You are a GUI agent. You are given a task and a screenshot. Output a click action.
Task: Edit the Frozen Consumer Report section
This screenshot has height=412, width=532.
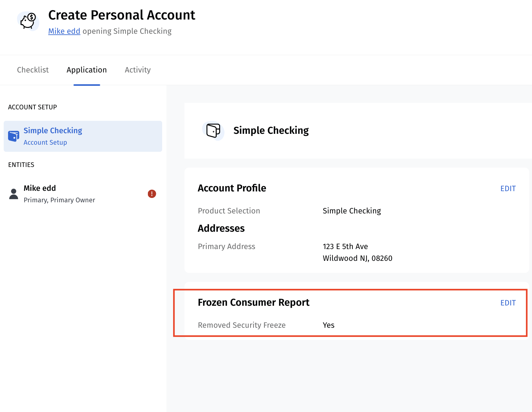click(x=508, y=303)
